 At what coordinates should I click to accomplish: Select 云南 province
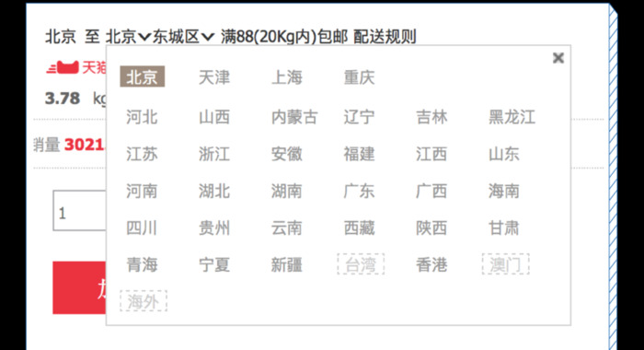287,227
